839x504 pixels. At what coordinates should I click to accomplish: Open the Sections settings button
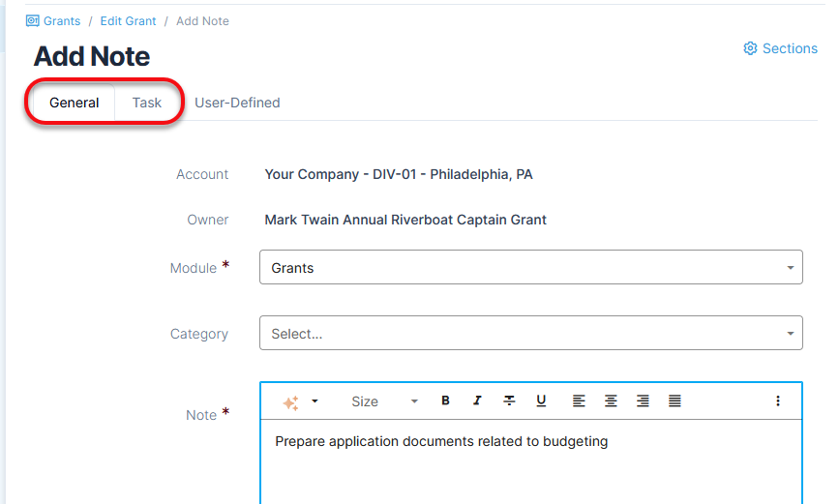click(x=780, y=48)
